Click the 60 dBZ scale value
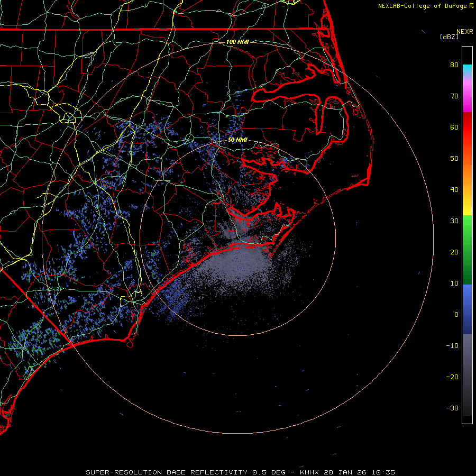 click(x=454, y=127)
